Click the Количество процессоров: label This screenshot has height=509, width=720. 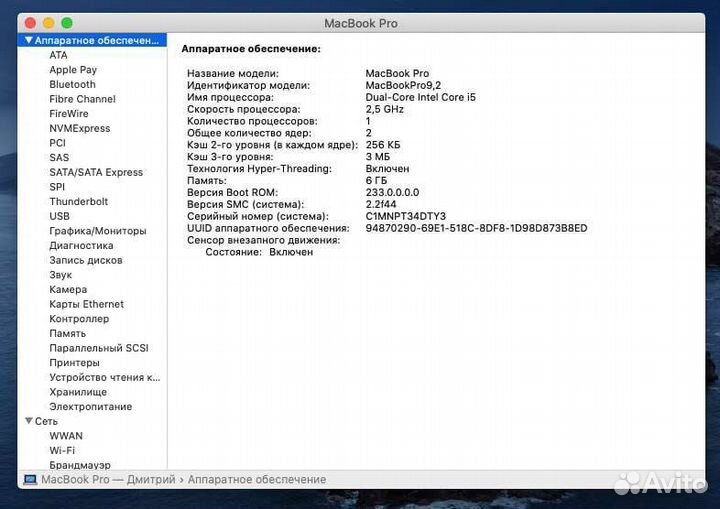tap(252, 121)
